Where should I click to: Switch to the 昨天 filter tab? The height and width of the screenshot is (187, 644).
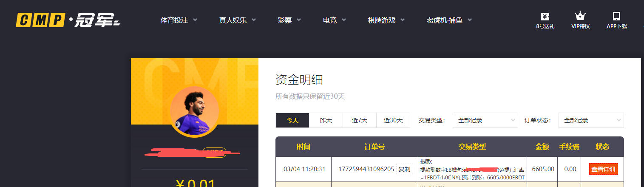point(326,120)
